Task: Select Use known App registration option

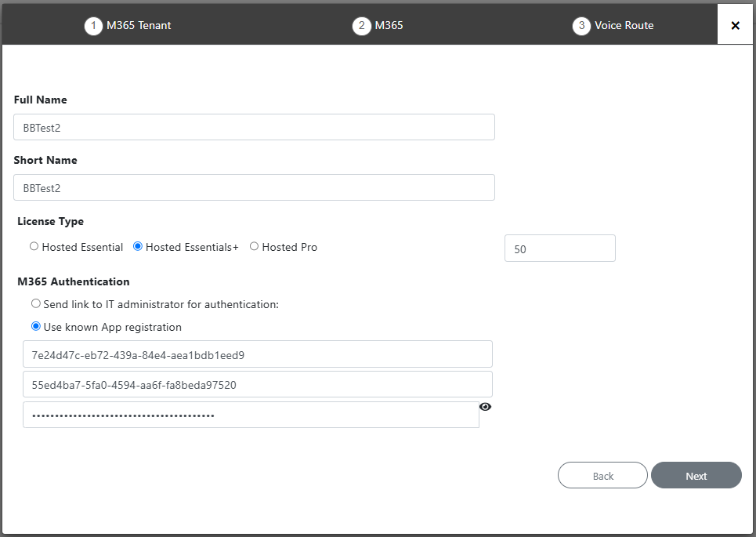Action: 36,326
